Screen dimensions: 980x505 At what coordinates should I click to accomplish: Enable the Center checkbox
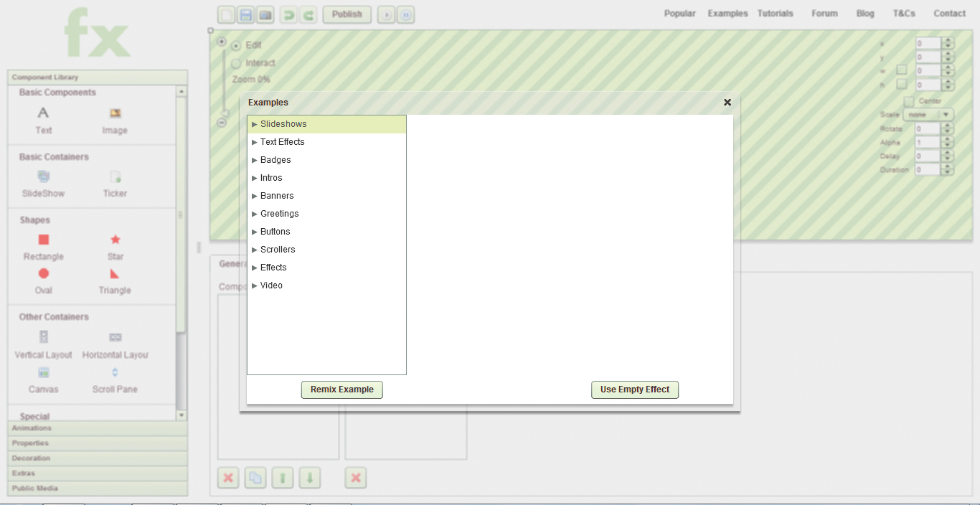(x=909, y=101)
